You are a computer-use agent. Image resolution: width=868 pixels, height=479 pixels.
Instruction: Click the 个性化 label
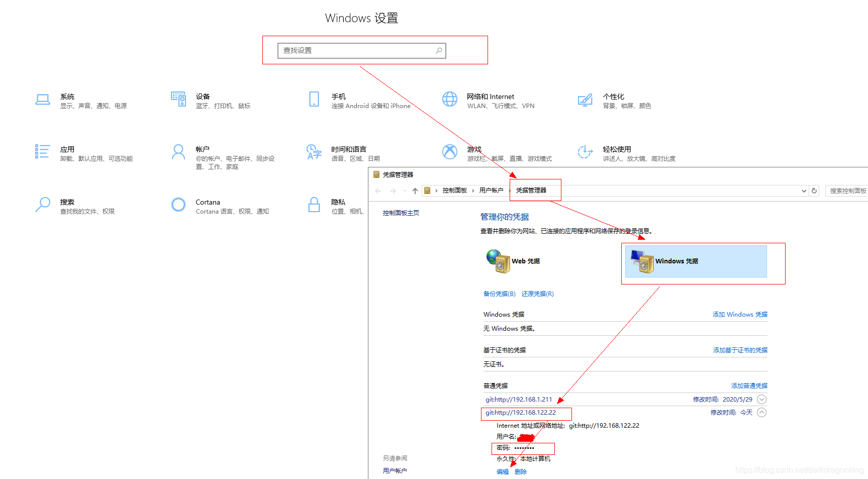point(613,97)
